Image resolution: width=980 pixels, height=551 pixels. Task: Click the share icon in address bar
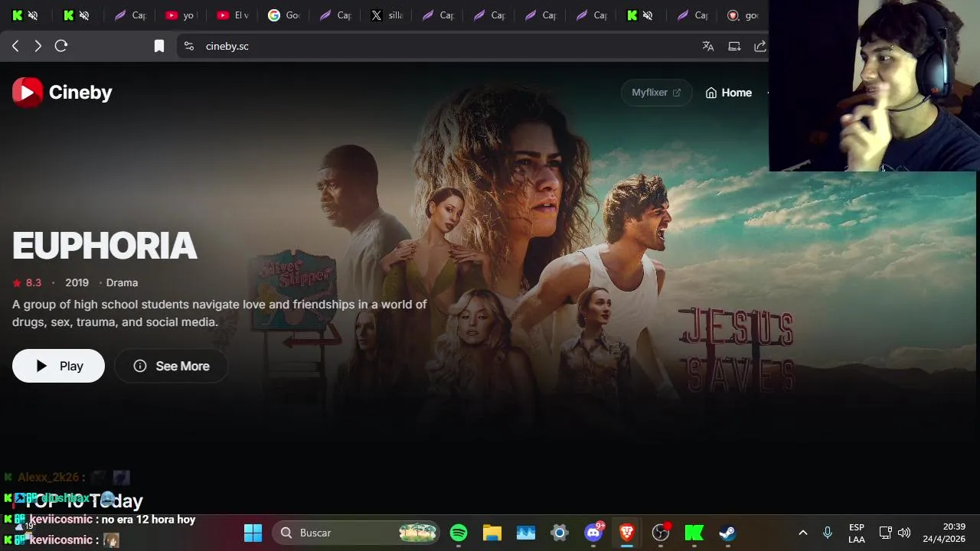click(x=760, y=46)
